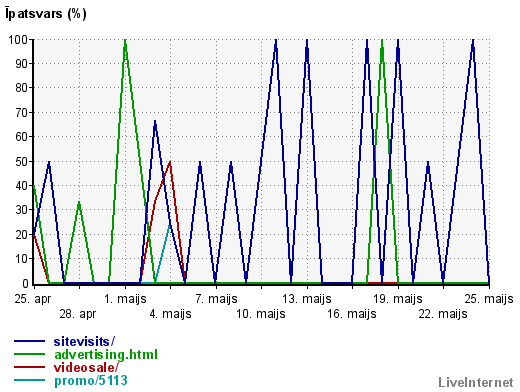Click the 22. maijs date label
This screenshot has height=392, width=520.
pyautogui.click(x=443, y=314)
